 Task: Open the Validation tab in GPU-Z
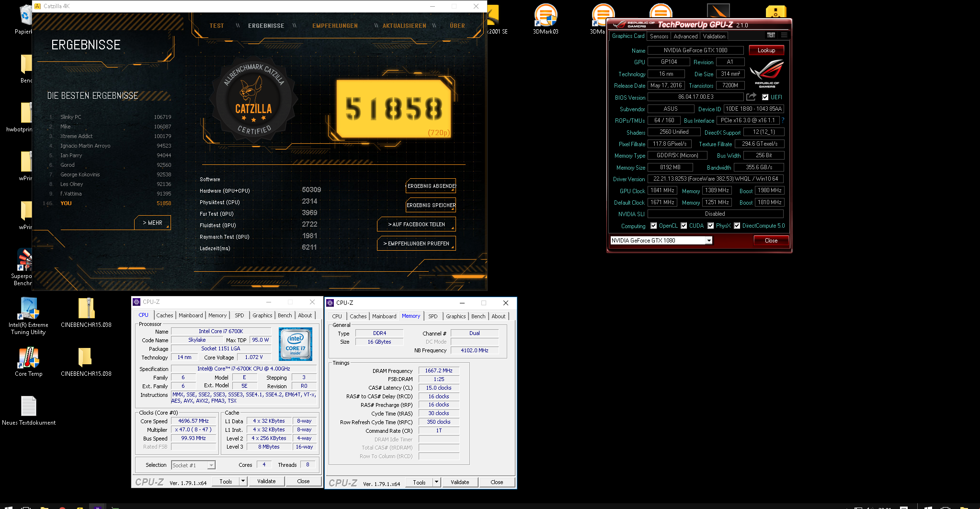click(714, 36)
